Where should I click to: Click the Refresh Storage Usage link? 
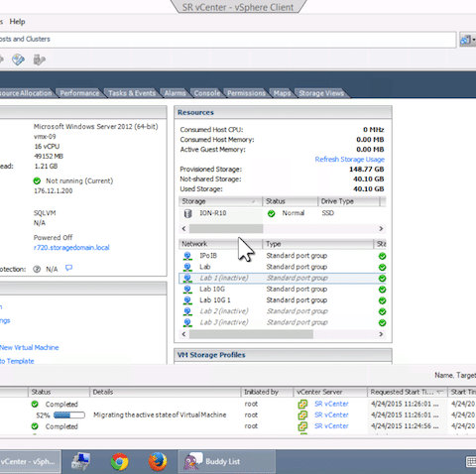[349, 160]
